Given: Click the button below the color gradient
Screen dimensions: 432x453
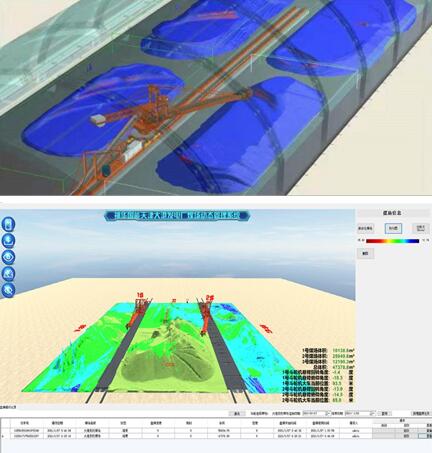Looking at the screenshot, I should (x=366, y=254).
